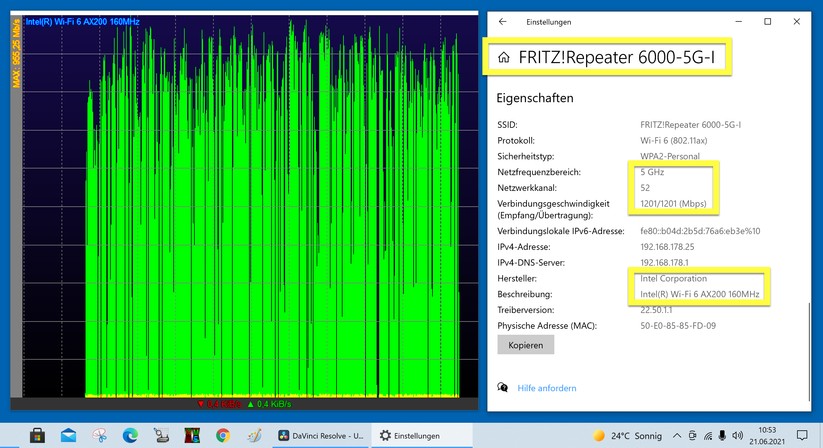823x448 pixels.
Task: Open the Hilfe anfordern link
Action: tap(547, 388)
